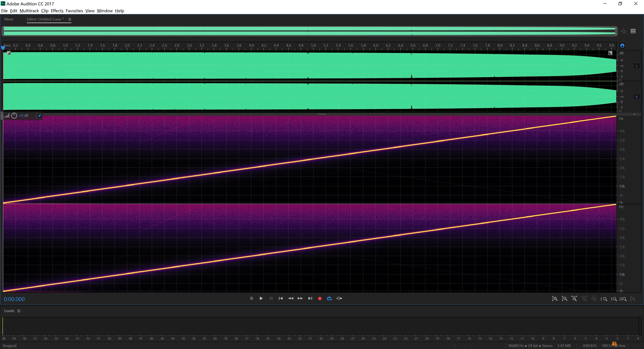Click Zoom Out Time icon
644x349 pixels.
coord(584,299)
